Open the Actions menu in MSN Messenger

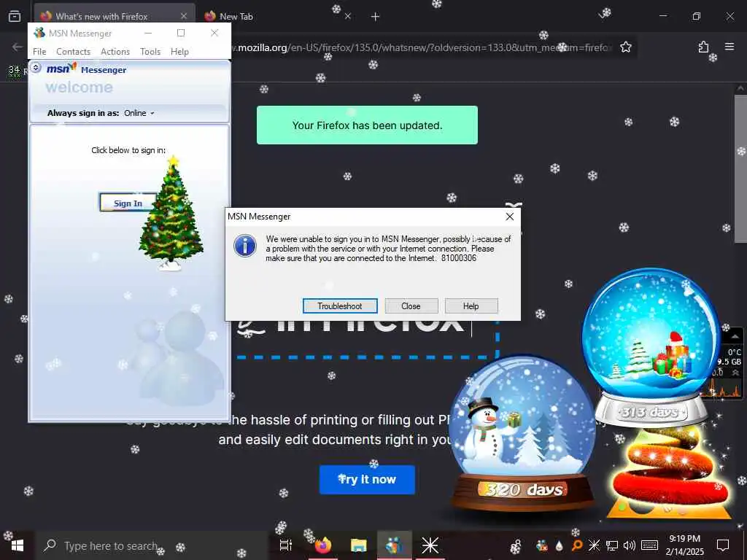tap(115, 52)
